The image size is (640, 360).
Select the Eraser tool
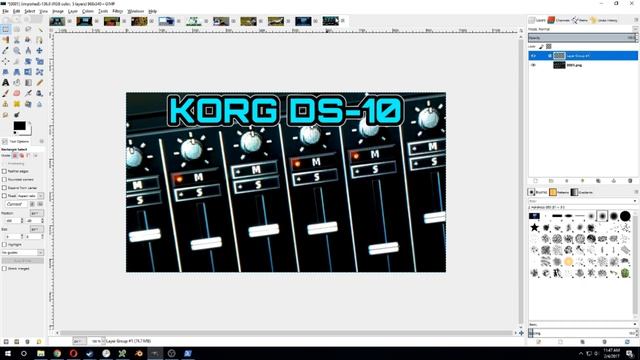[17, 93]
